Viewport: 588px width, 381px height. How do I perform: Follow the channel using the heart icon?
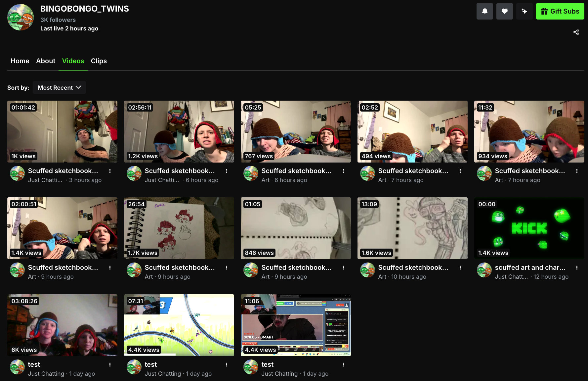tap(504, 11)
